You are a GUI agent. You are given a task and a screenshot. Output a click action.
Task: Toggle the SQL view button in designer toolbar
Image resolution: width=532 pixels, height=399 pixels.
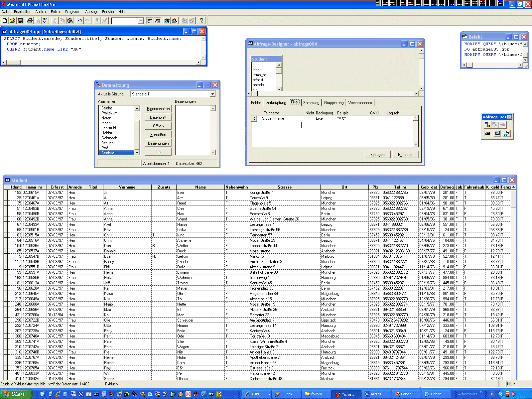[x=487, y=133]
